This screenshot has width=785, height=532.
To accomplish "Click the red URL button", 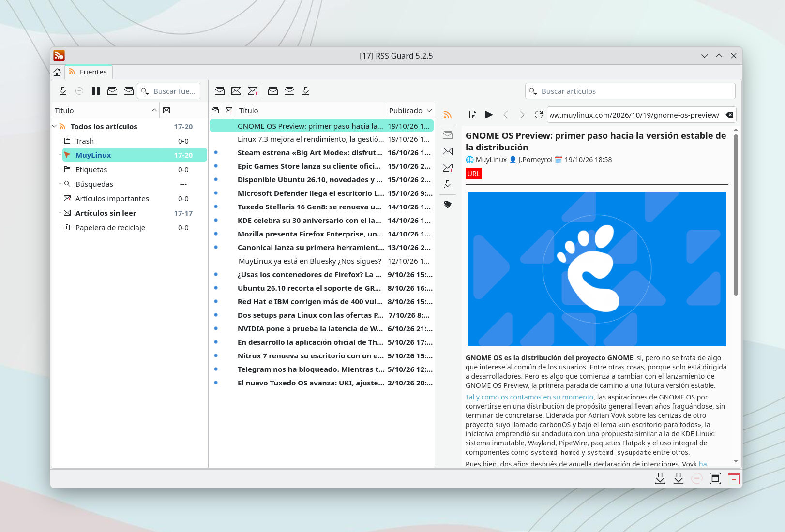I will click(x=474, y=174).
